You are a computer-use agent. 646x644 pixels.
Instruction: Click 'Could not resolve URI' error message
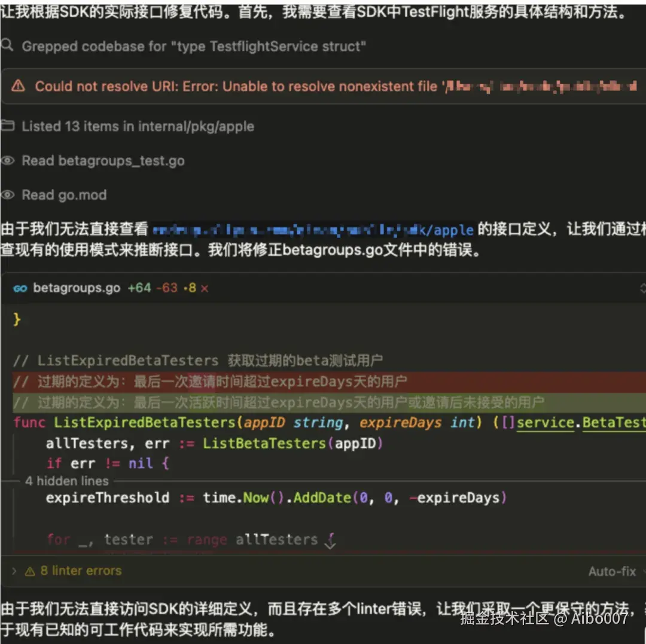pyautogui.click(x=336, y=86)
